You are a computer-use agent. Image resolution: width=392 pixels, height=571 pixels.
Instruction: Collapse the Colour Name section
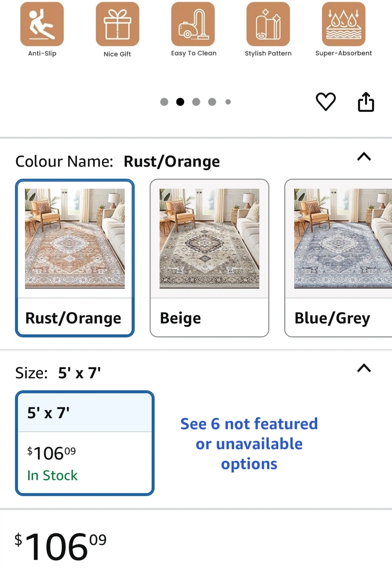[364, 157]
